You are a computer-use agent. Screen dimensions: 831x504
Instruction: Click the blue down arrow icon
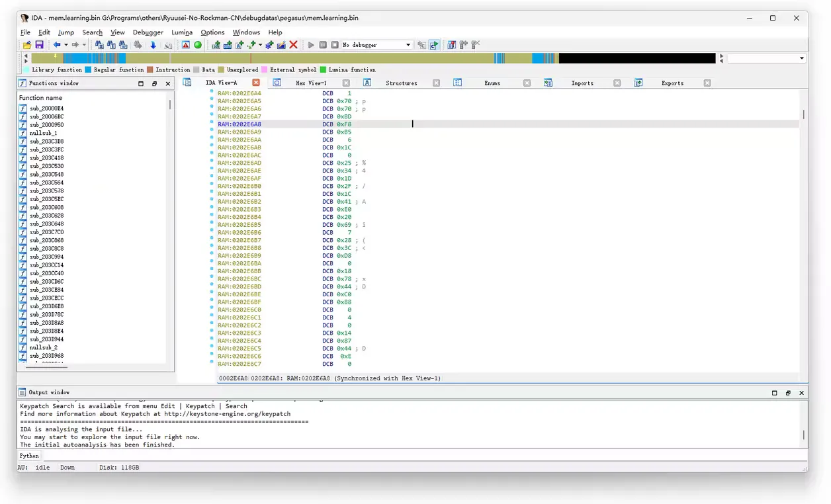point(153,45)
